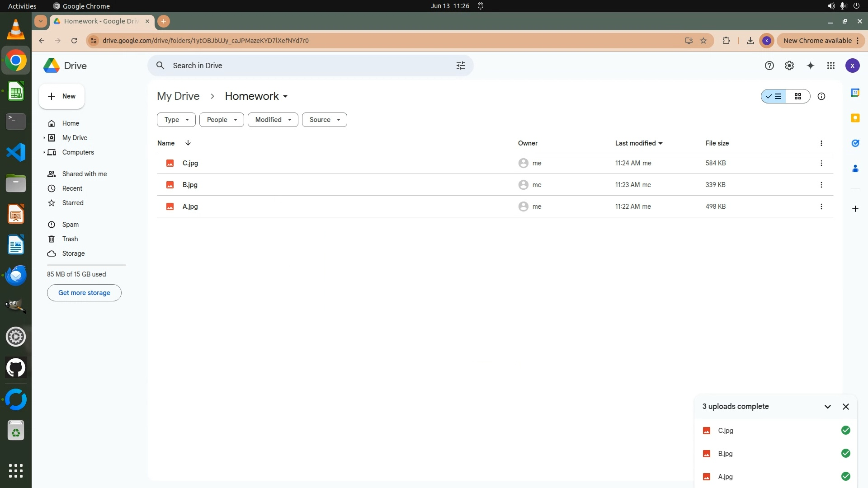Open Google Keep side panel icon

(855, 118)
